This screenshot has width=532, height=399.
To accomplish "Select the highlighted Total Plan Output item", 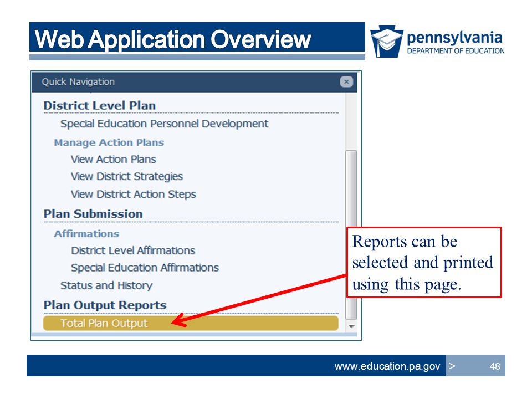I will [x=191, y=323].
